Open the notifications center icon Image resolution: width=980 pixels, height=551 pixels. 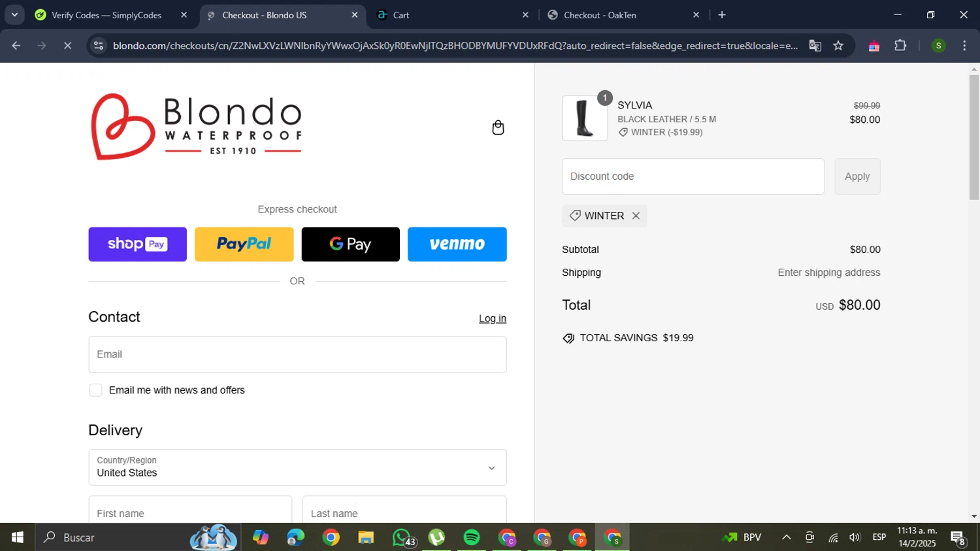(x=958, y=539)
